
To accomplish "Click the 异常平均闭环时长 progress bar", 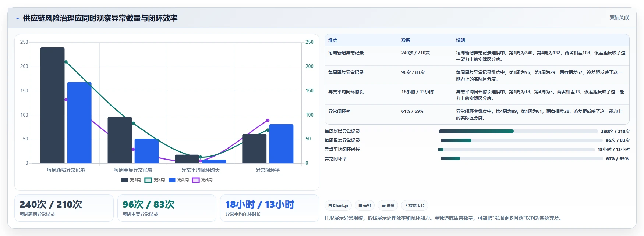I will click(516, 150).
